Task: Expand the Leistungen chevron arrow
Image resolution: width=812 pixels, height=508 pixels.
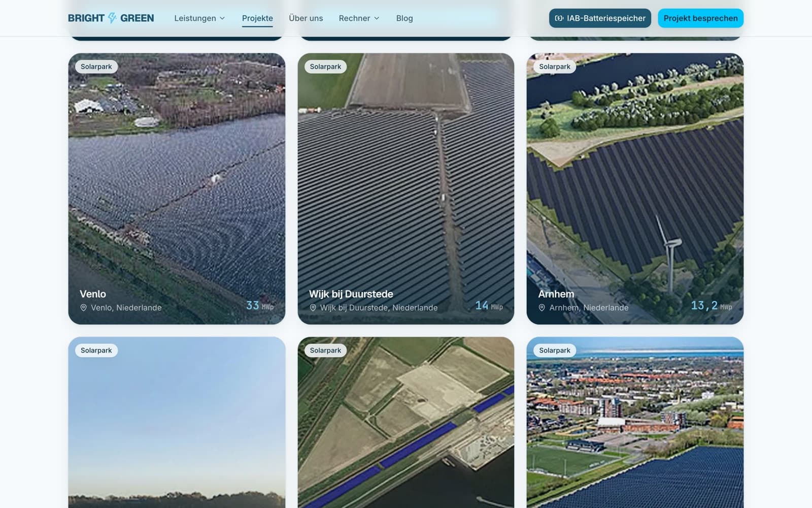Action: coord(222,18)
